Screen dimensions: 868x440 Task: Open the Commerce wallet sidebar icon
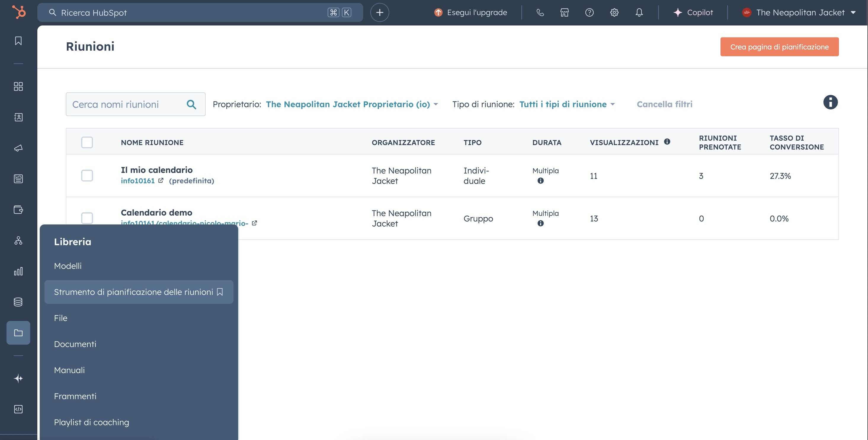pyautogui.click(x=18, y=210)
